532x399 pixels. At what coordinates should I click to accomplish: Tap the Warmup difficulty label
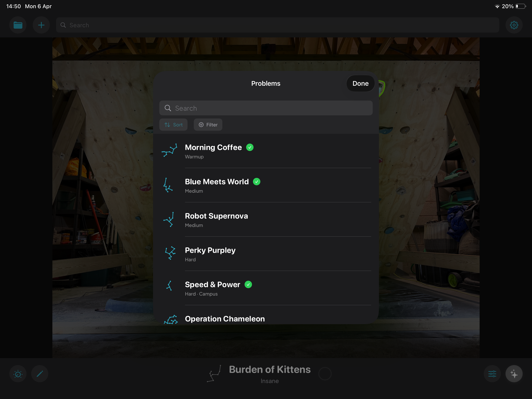pyautogui.click(x=194, y=157)
